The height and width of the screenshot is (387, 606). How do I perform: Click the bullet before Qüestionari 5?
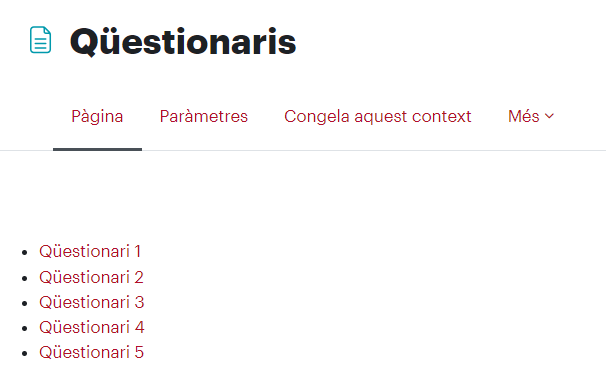point(25,353)
